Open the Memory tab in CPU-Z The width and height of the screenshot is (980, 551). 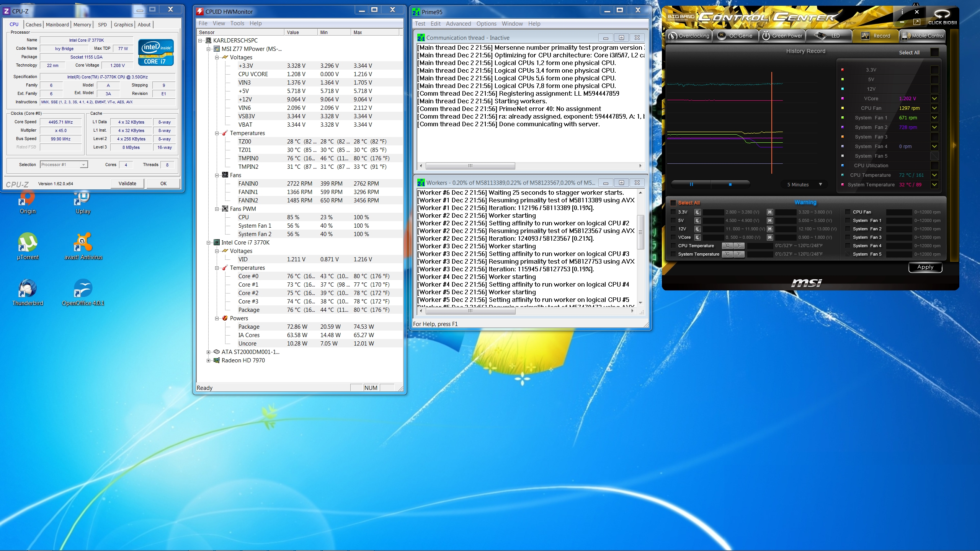(82, 24)
